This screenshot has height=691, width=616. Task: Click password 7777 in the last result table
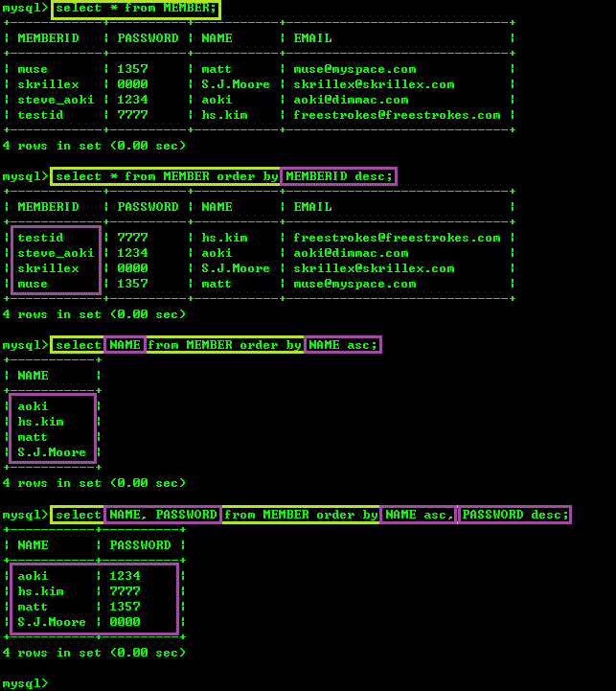[x=125, y=591]
